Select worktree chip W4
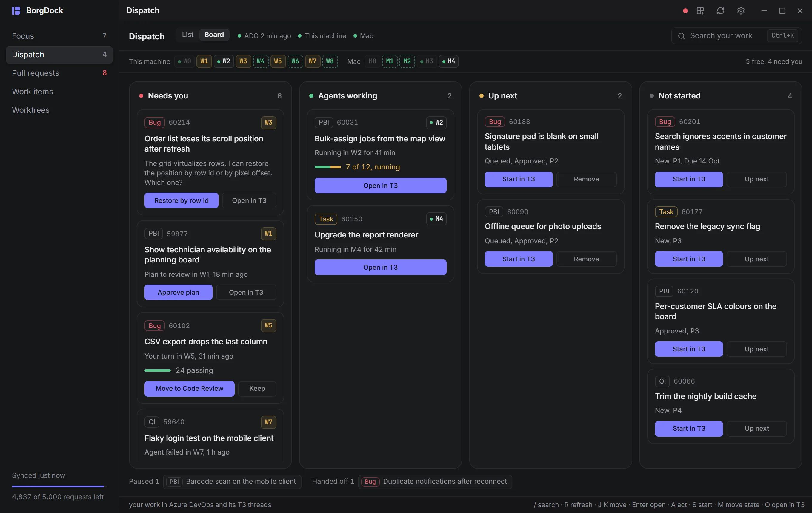812x513 pixels. (260, 61)
